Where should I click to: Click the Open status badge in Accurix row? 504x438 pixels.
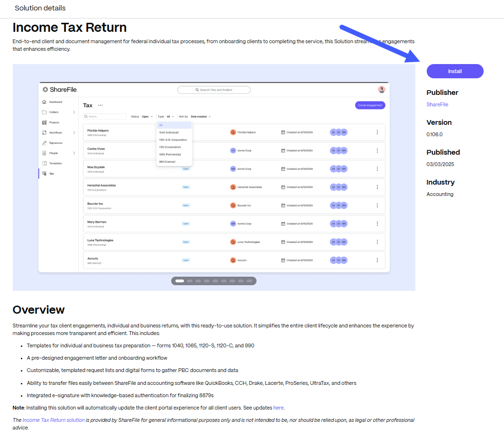click(186, 260)
